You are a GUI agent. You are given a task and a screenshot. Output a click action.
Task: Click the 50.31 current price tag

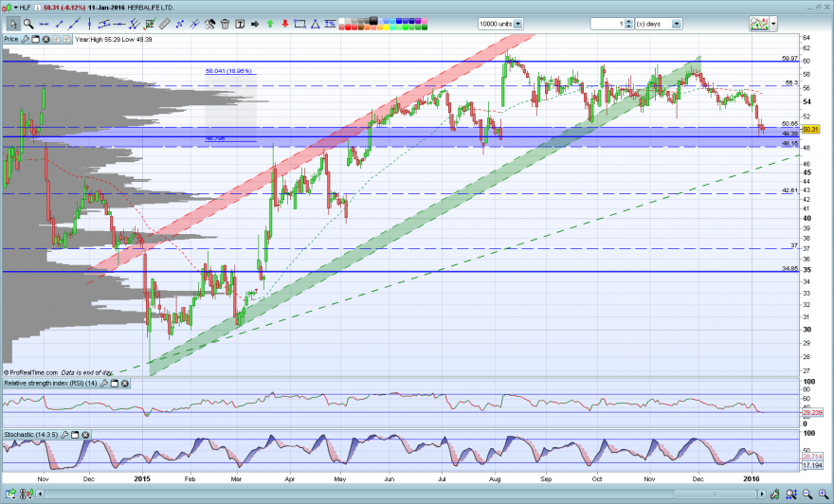(810, 129)
